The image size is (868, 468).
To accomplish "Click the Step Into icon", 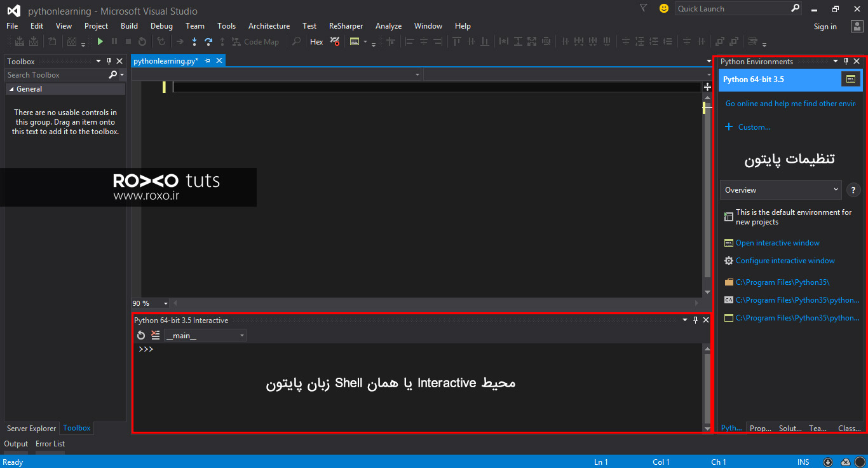I will 194,41.
